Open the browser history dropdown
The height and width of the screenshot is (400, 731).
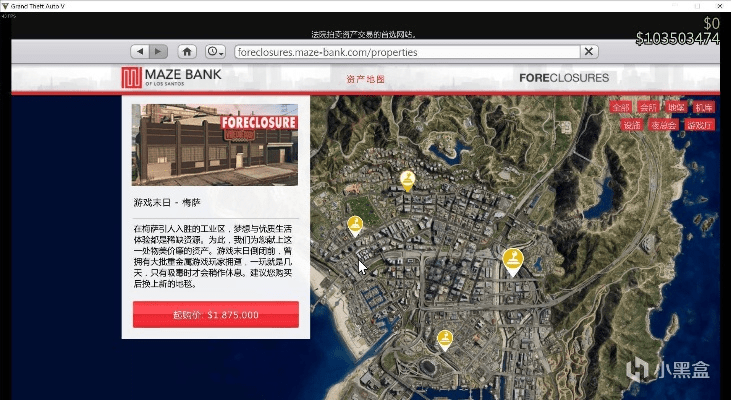point(215,51)
